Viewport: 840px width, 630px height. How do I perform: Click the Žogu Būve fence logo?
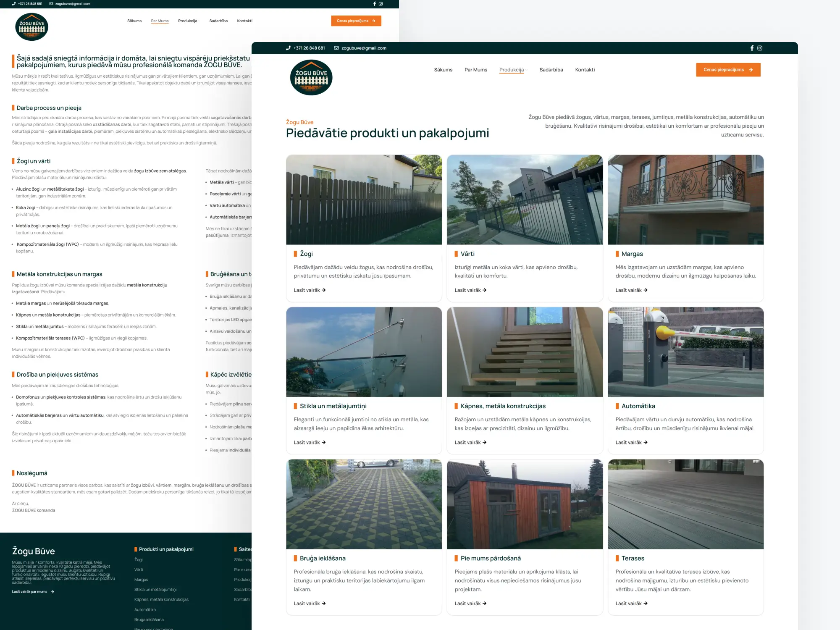311,77
